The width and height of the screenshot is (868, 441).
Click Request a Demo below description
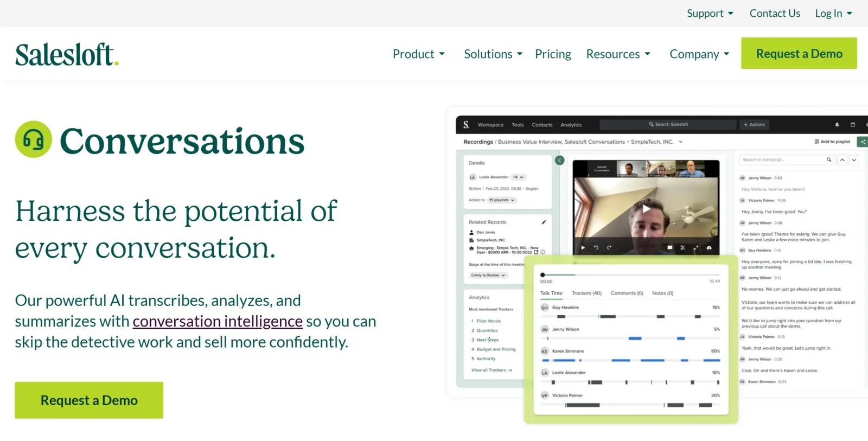[89, 400]
